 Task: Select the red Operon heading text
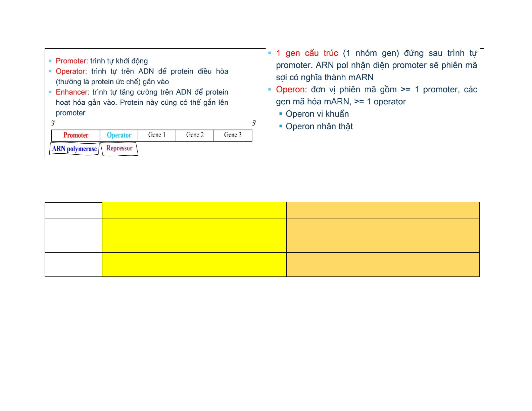(290, 90)
